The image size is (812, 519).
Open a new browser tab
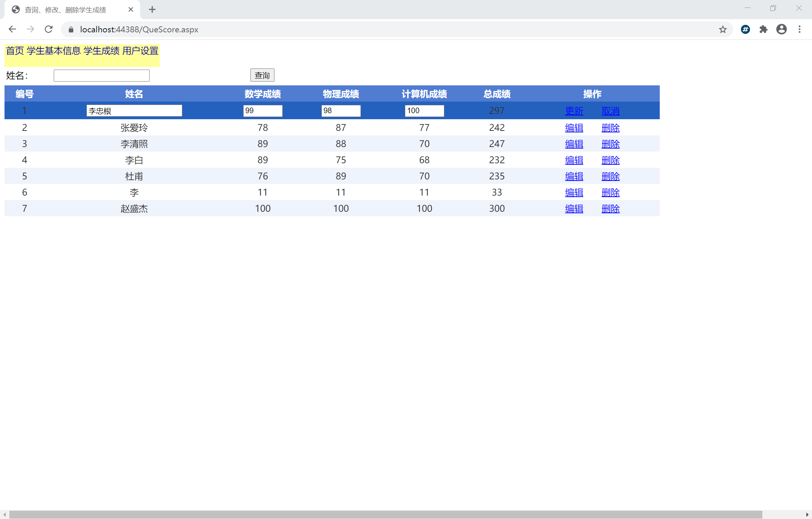click(x=152, y=10)
